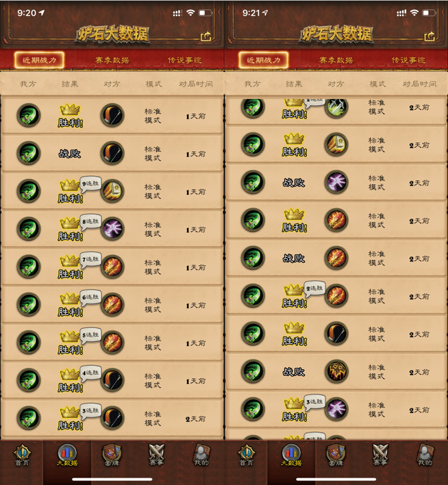Tap 对局时间 column header on left screen

[196, 84]
